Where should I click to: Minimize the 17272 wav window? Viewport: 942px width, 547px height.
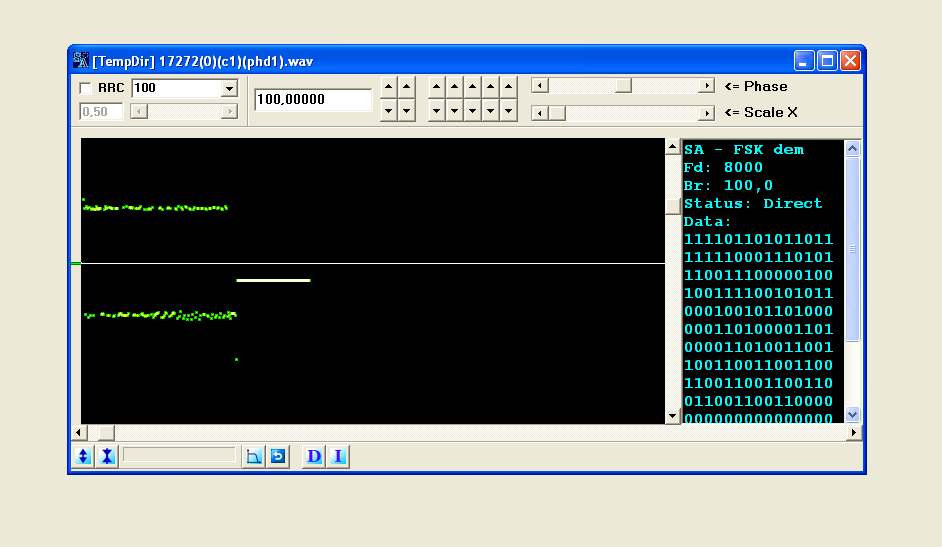pyautogui.click(x=804, y=61)
